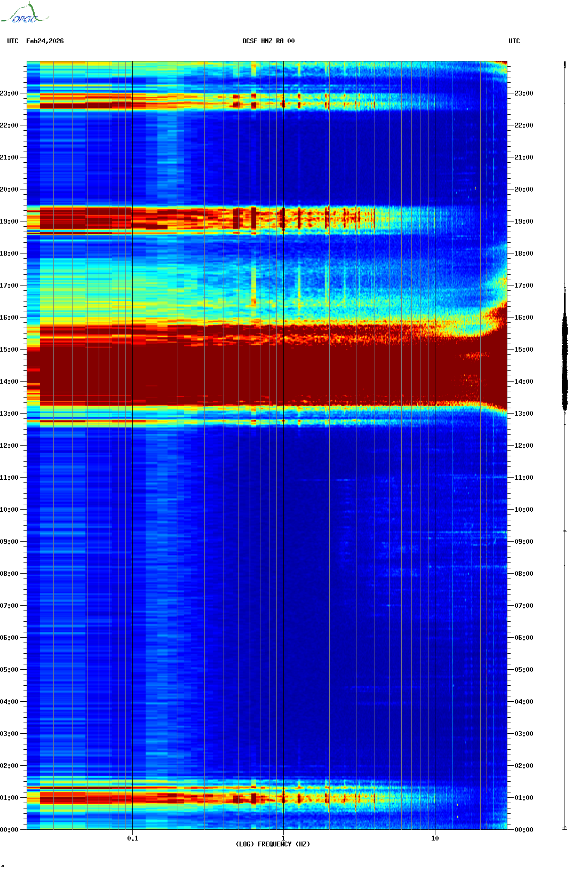Click the 1 Hz frequency axis label
The width and height of the screenshot is (588, 872).
tap(283, 838)
